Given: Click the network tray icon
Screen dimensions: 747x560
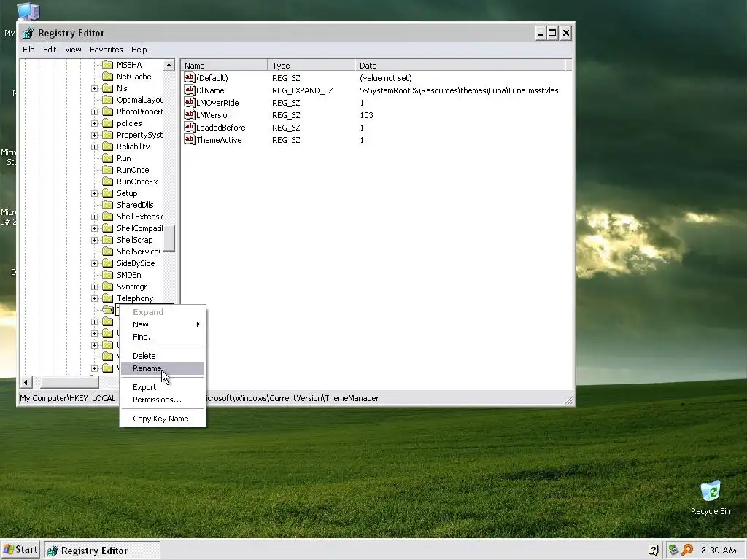Looking at the screenshot, I should (x=673, y=550).
